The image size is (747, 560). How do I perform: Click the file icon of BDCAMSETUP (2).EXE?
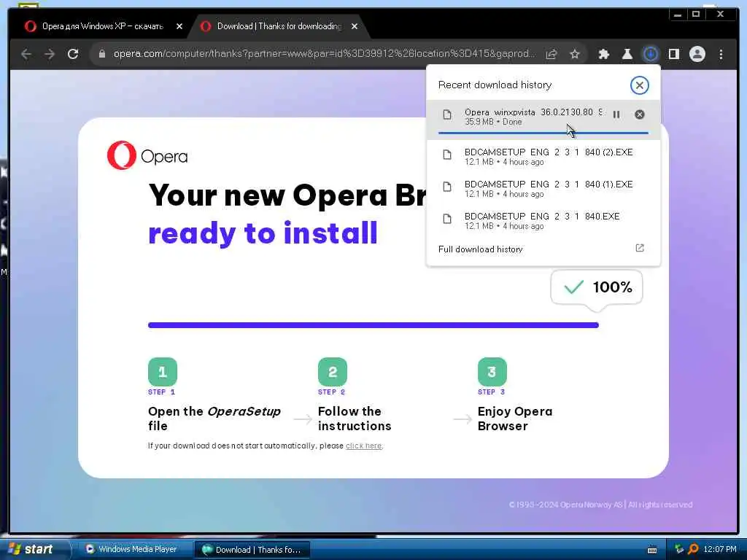(447, 155)
